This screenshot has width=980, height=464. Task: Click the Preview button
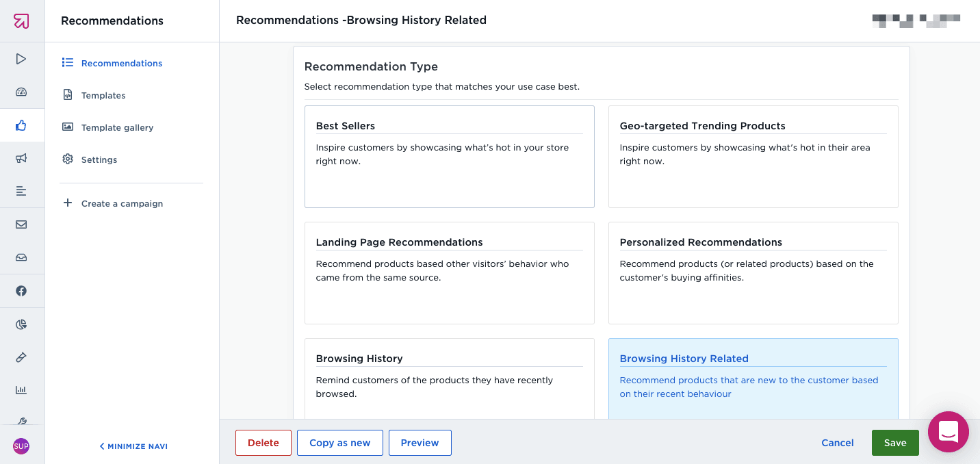pyautogui.click(x=420, y=443)
